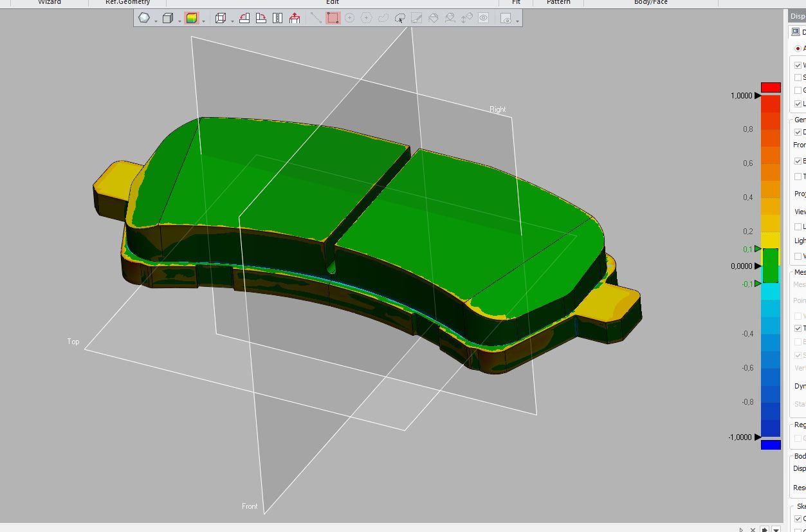Select the radio button at top of Display panel
The height and width of the screenshot is (532, 806).
(x=798, y=48)
